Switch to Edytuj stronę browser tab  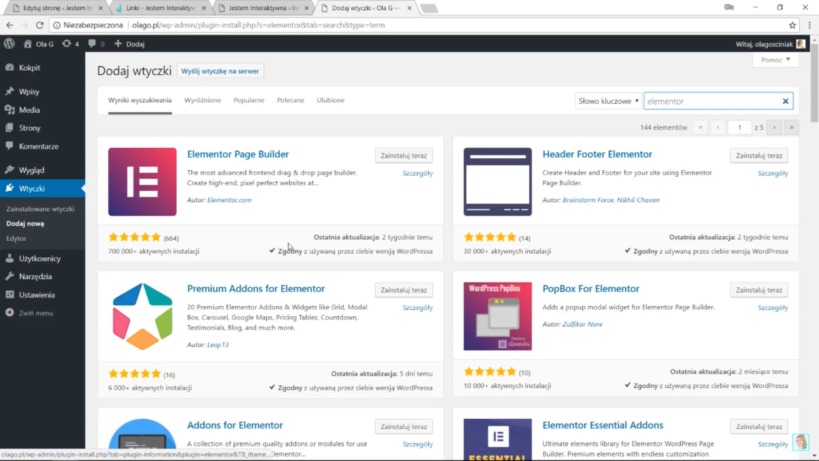pos(57,8)
